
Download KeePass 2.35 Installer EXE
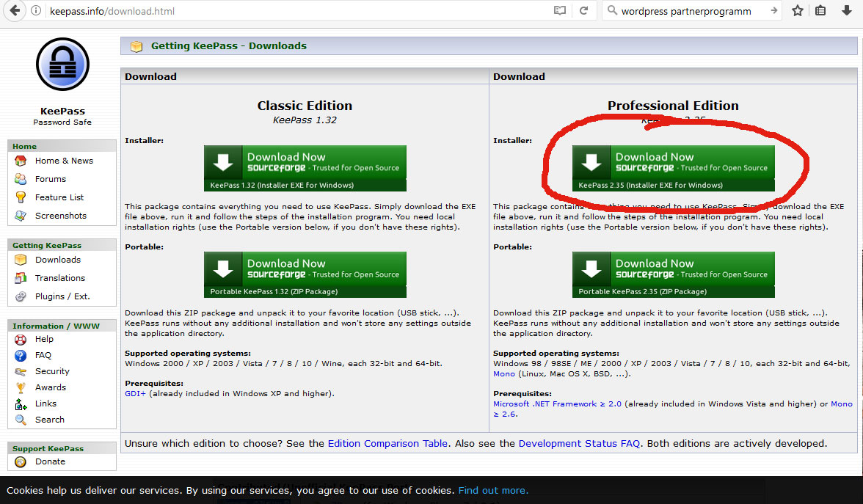tap(674, 169)
